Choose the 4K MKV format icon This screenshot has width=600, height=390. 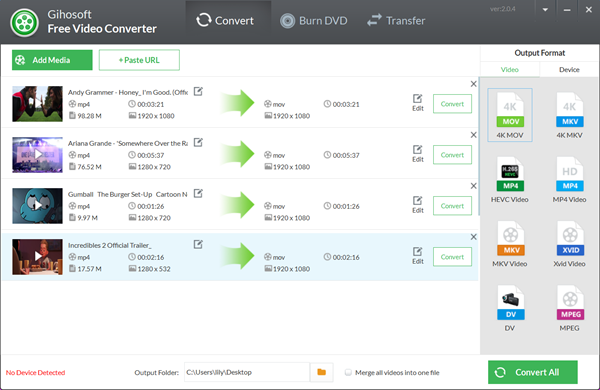(x=569, y=110)
